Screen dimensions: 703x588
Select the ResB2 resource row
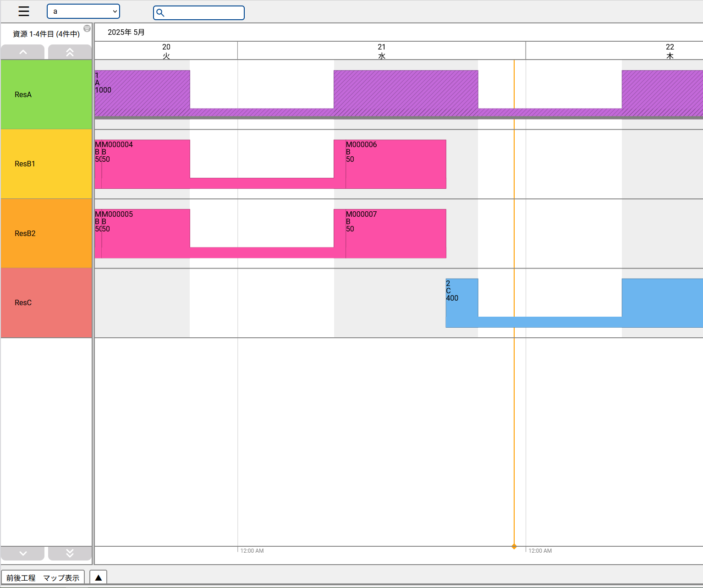coord(46,233)
